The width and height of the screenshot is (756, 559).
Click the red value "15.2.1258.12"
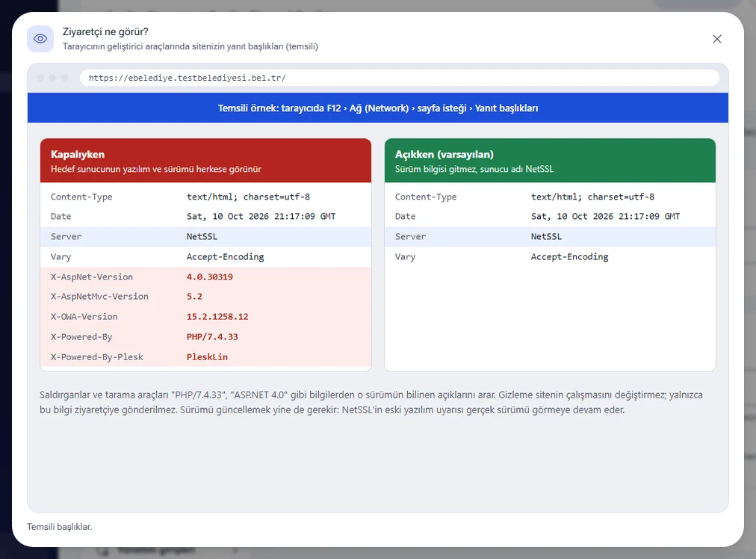click(x=217, y=317)
